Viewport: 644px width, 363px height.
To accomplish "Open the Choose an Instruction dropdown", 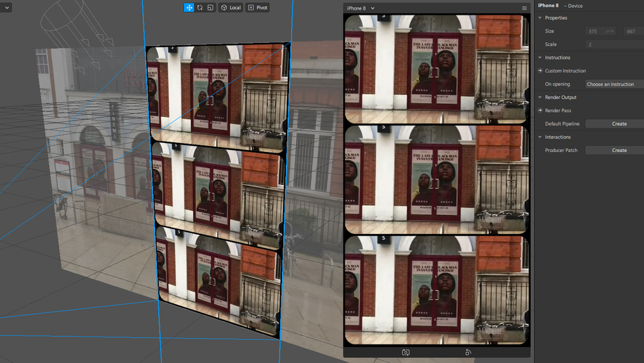I will pos(615,84).
